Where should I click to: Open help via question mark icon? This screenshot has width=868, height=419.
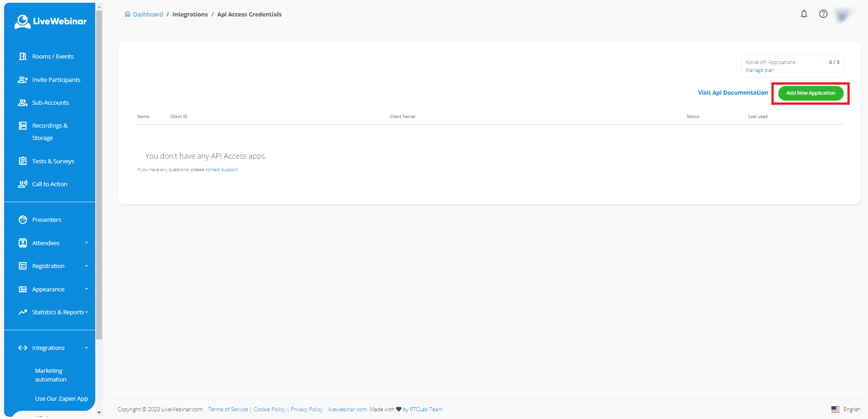point(823,14)
